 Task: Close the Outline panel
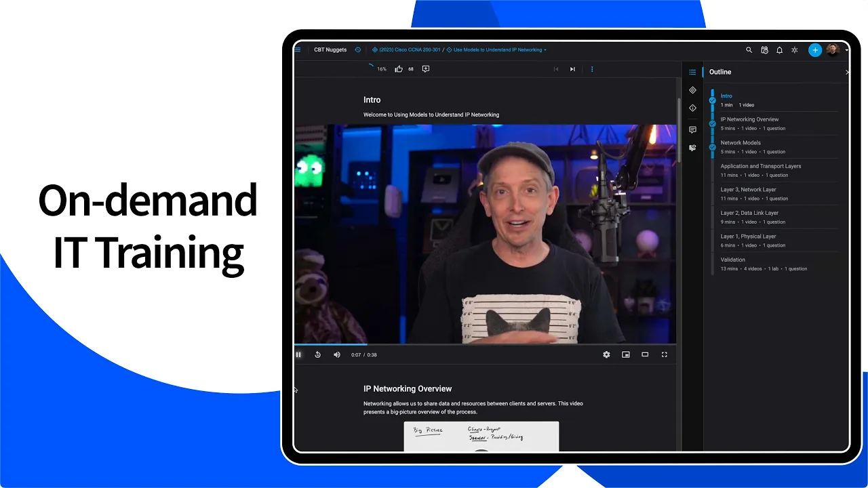(x=847, y=72)
